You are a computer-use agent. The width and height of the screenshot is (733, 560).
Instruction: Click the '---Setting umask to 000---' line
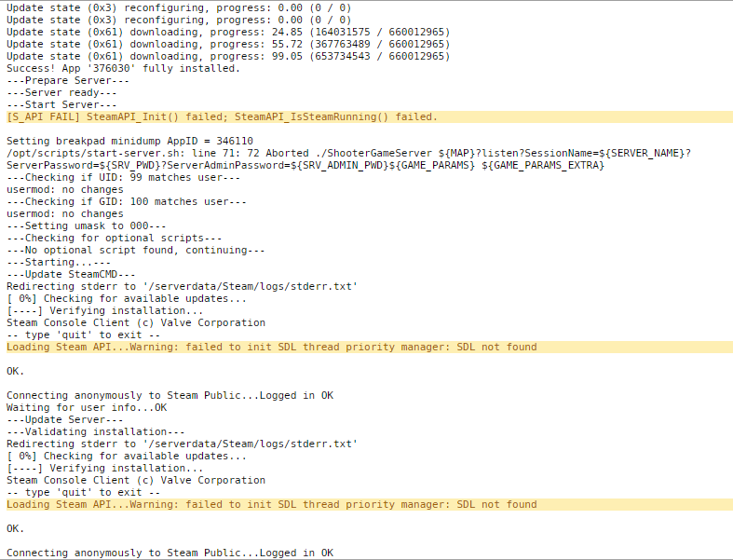click(87, 226)
